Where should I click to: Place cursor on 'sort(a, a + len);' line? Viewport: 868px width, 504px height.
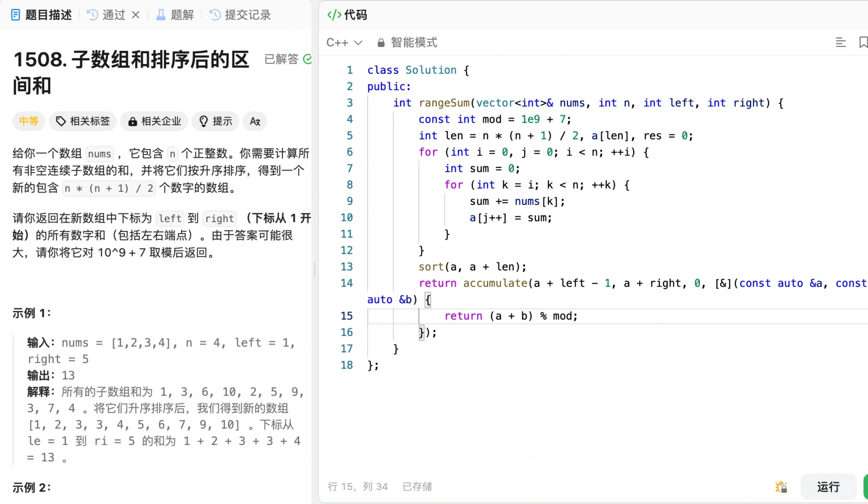(x=472, y=267)
